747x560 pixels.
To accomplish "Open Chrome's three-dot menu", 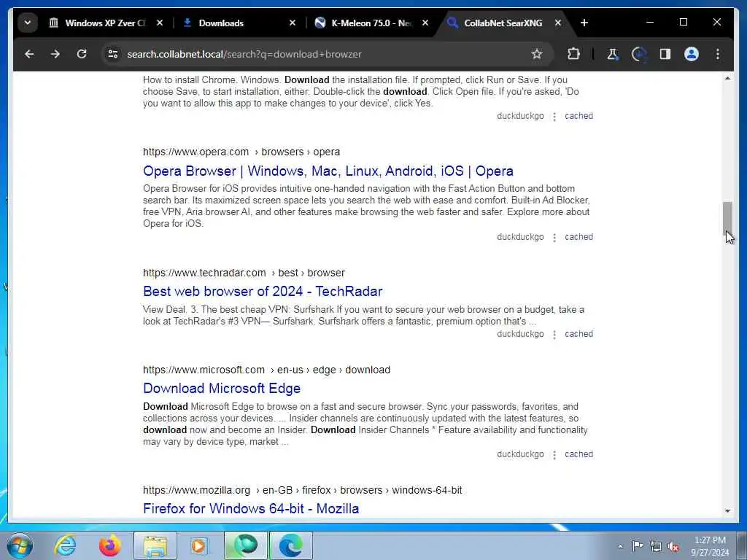I will 718,54.
